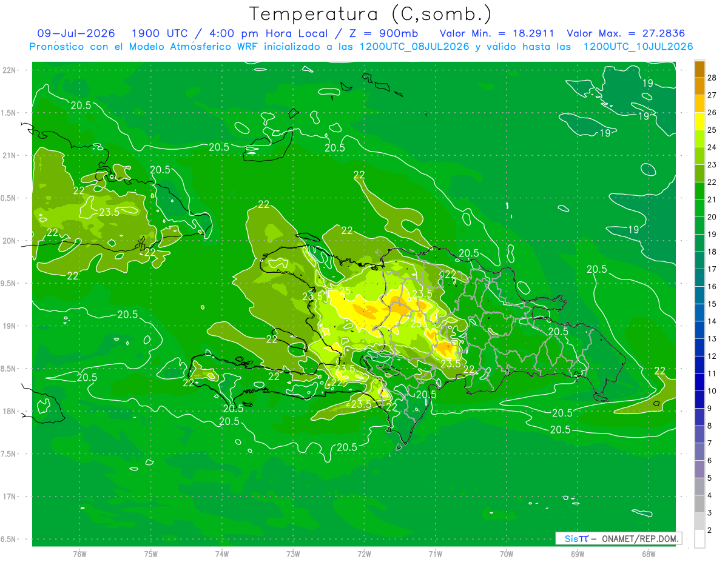Click the '69W' longitude axis label
Screen dimensions: 728x562
(x=578, y=554)
